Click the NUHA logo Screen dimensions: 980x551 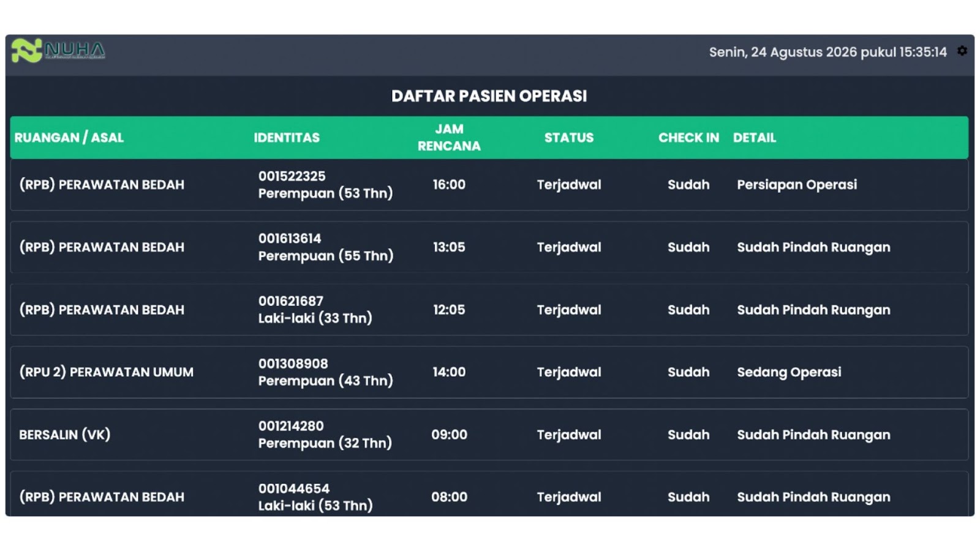pos(58,50)
